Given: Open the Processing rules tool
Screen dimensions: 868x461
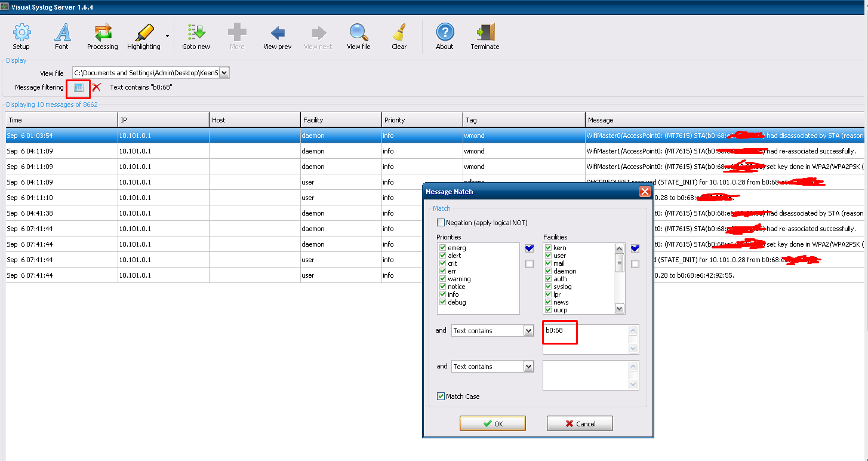Looking at the screenshot, I should coord(103,36).
